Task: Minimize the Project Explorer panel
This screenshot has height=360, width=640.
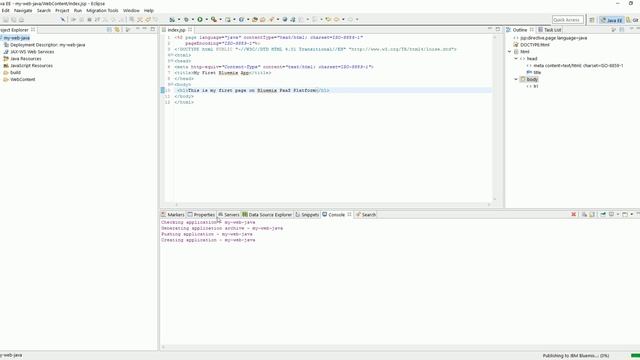Action: coord(144,29)
